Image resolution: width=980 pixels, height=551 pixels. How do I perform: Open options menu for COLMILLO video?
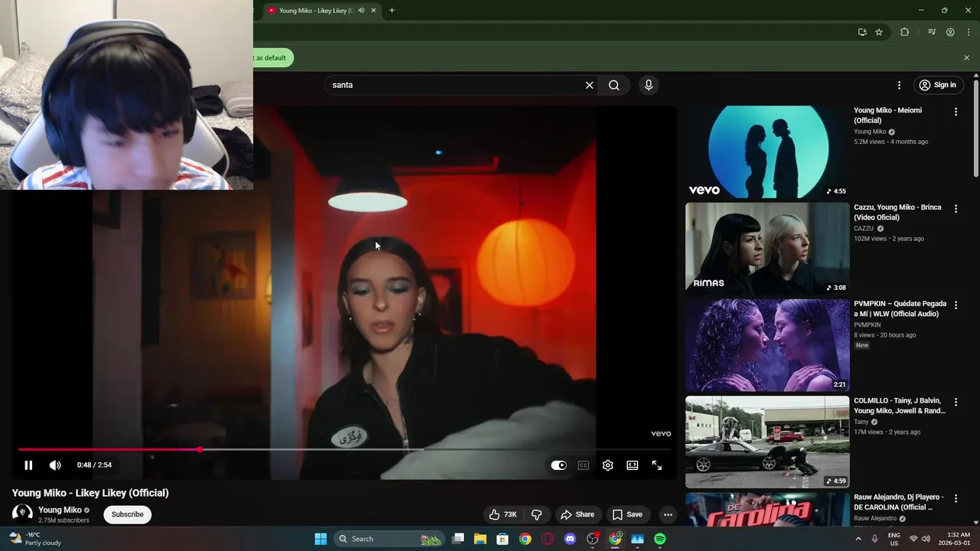[955, 402]
